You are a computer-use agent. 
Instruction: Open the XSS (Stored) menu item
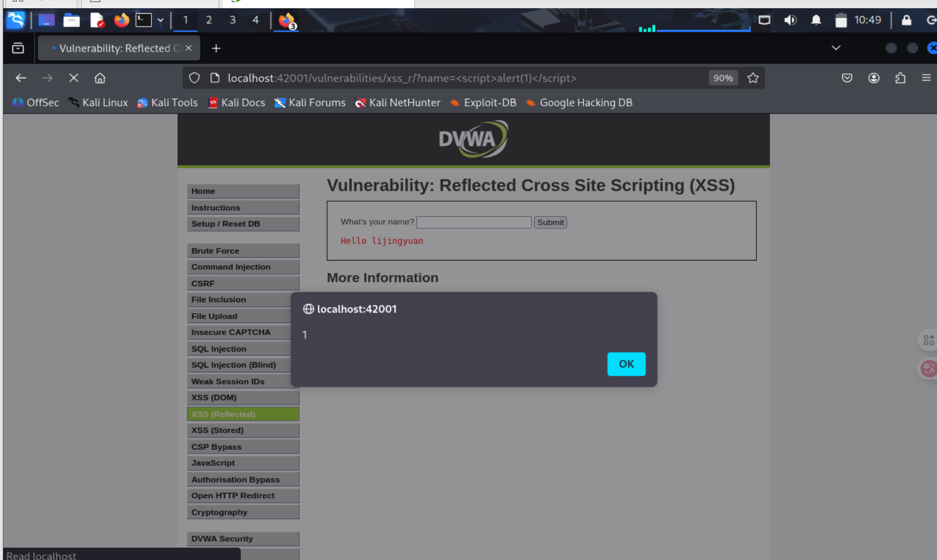point(243,430)
